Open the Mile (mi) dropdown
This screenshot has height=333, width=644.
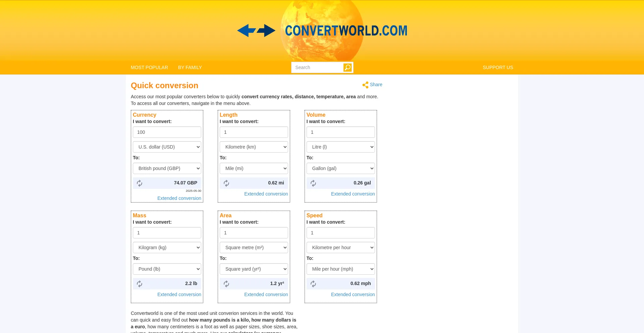point(254,168)
